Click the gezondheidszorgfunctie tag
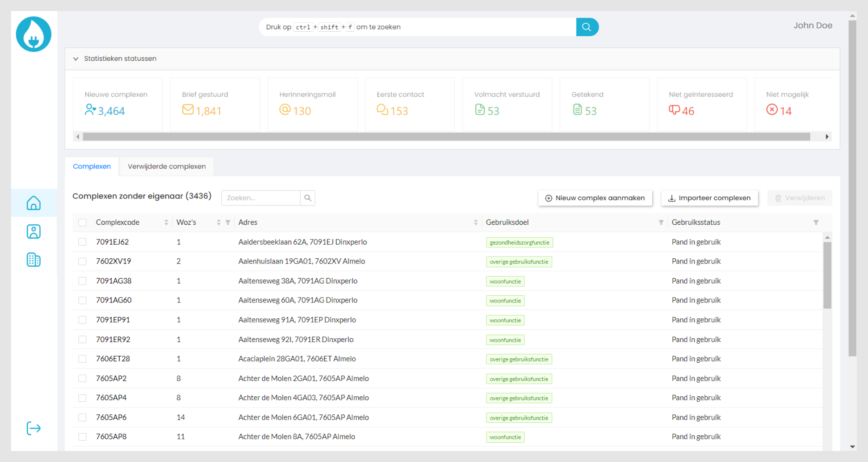Viewport: 868px width, 462px height. pyautogui.click(x=519, y=242)
